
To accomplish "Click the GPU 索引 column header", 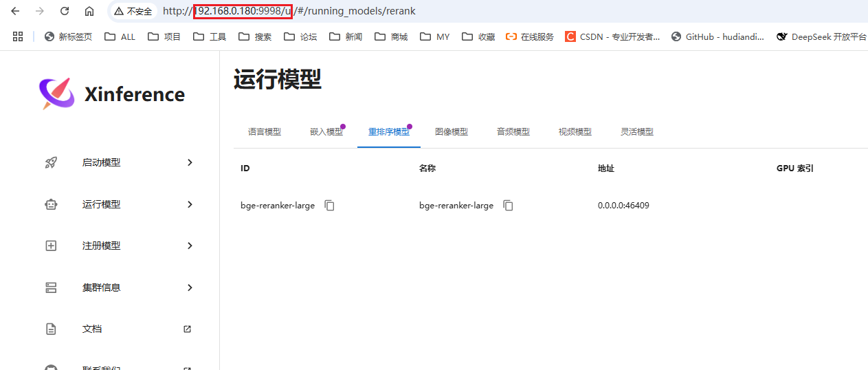I will (795, 168).
